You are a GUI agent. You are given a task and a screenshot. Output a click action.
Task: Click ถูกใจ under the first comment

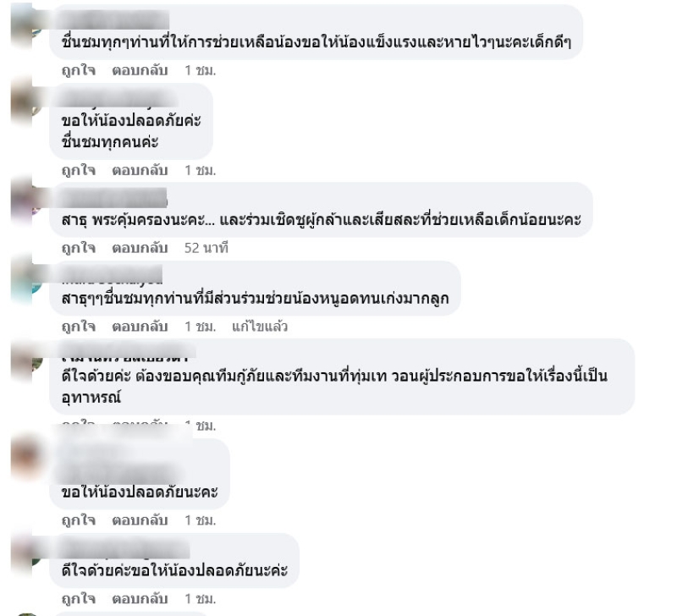pos(79,70)
